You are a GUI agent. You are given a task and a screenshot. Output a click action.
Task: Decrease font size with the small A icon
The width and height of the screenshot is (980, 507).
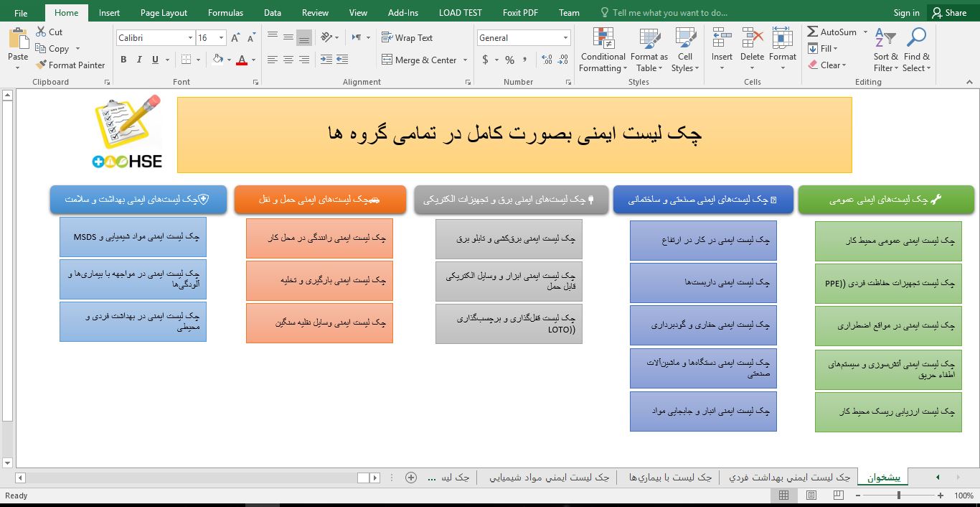(252, 38)
